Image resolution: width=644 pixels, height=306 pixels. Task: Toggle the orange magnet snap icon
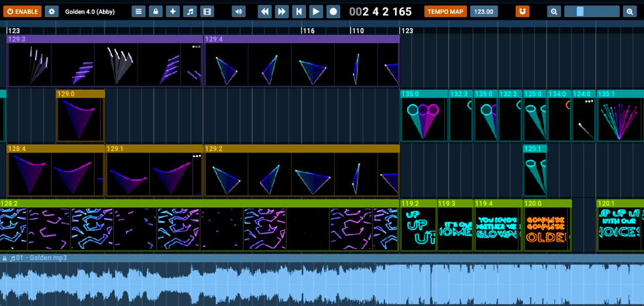coord(523,11)
